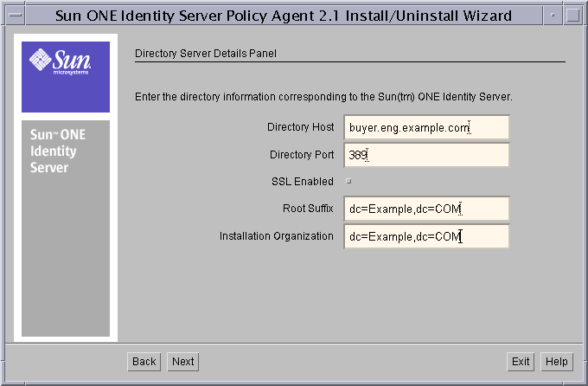Click the Root Suffix label
This screenshot has height=386, width=588.
tap(308, 209)
